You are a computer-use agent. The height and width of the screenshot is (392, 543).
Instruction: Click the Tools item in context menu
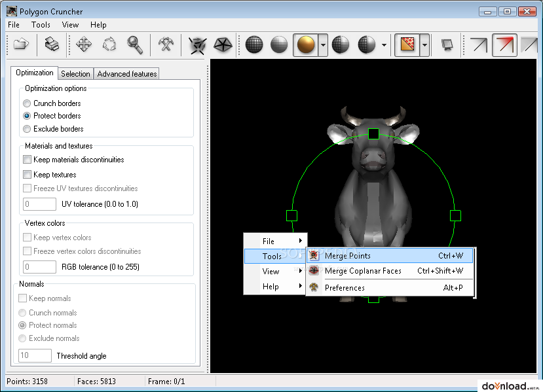[275, 256]
